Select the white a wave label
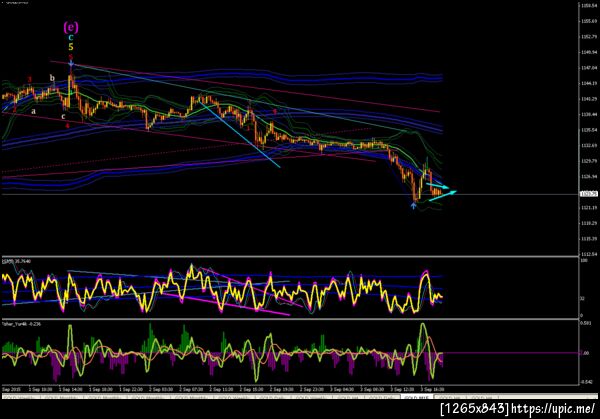Viewport: 600px width, 419px height. 34,111
